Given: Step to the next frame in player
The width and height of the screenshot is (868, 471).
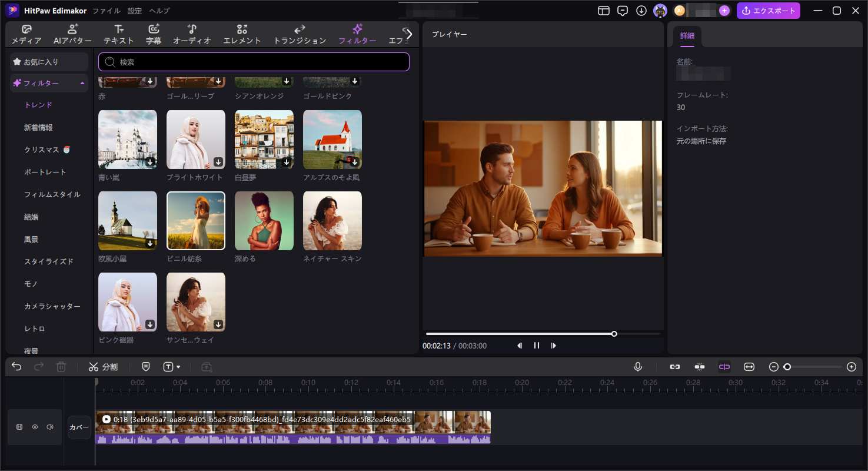Looking at the screenshot, I should 553,346.
